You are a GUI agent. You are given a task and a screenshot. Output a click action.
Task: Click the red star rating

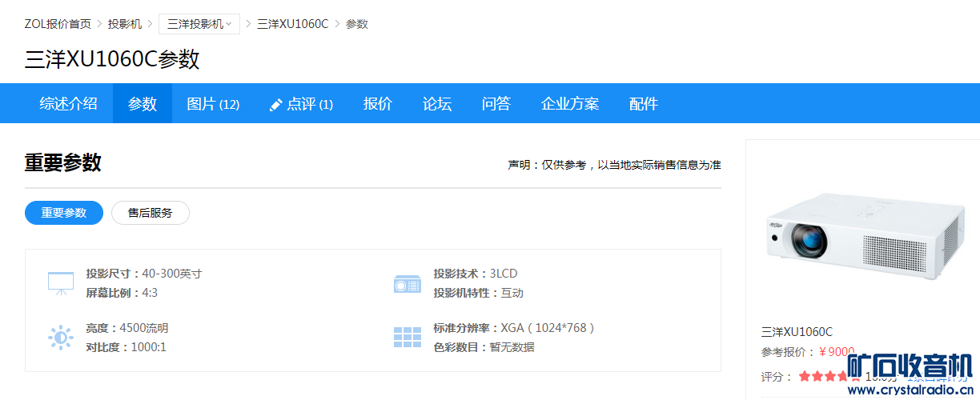[829, 376]
